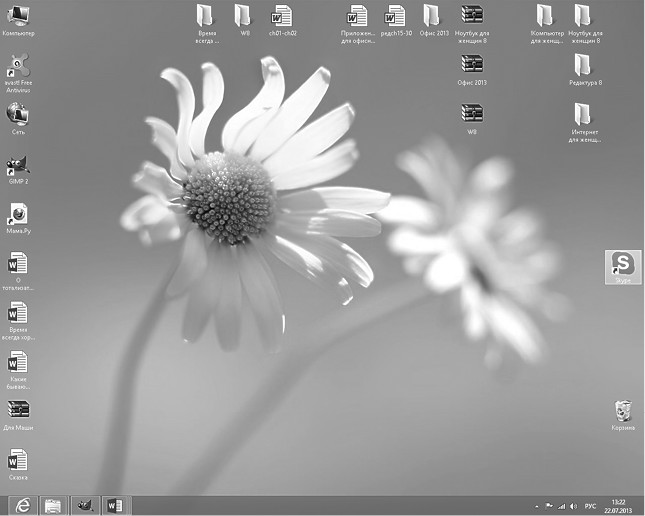Launch Internet Explorer from the taskbar

coord(21,504)
